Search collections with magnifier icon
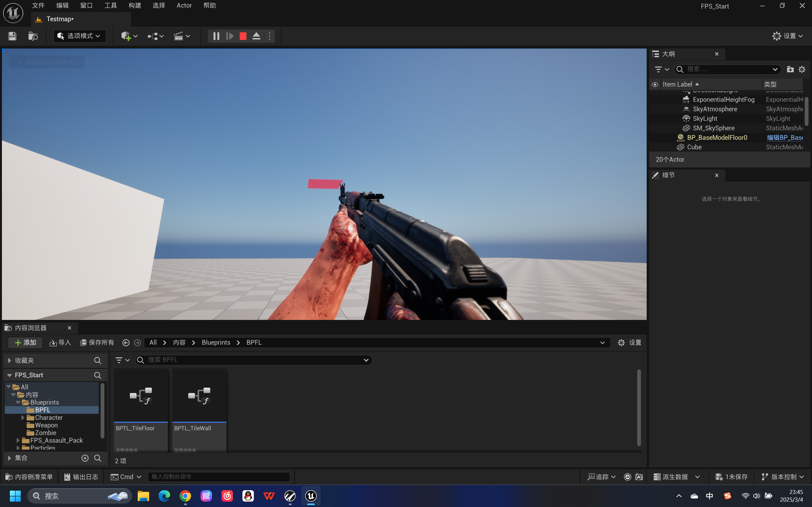The height and width of the screenshot is (507, 812). click(98, 458)
